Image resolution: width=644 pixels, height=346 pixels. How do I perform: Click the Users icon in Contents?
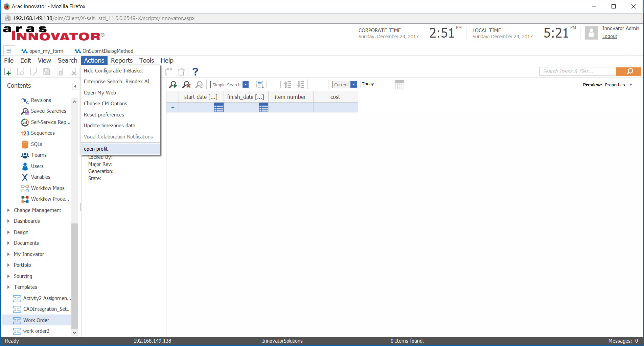point(25,166)
